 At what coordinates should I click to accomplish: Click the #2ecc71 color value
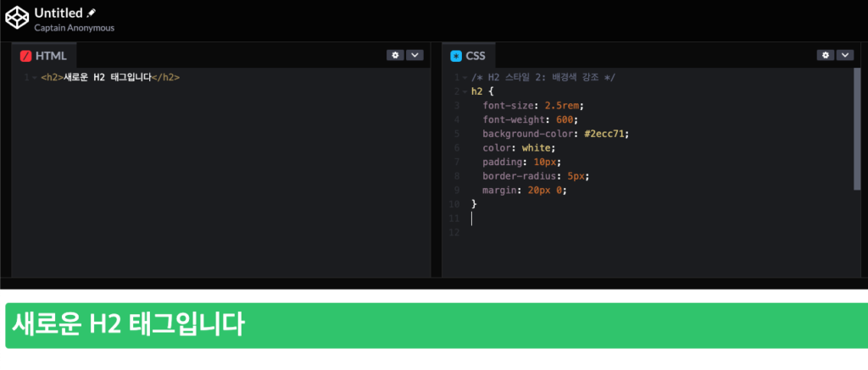tap(606, 134)
